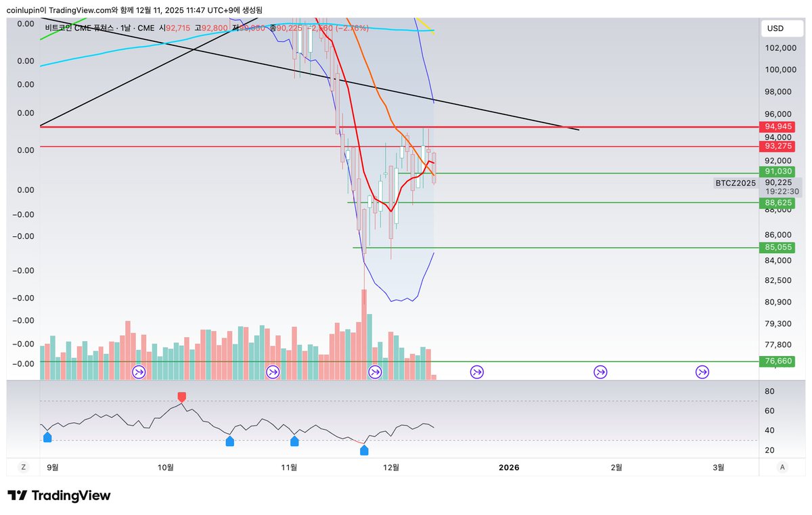This screenshot has height=515, width=812.
Task: Select the green 76,660 price label
Action: (x=779, y=361)
